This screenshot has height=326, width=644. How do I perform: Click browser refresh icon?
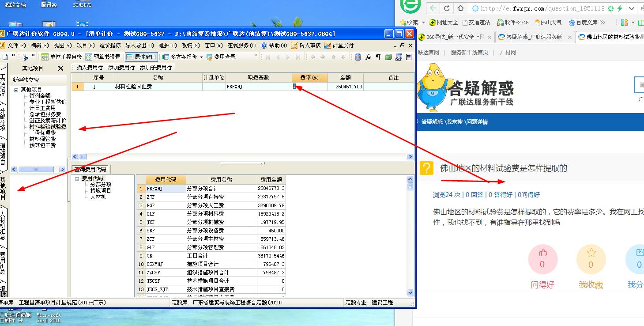pos(447,8)
